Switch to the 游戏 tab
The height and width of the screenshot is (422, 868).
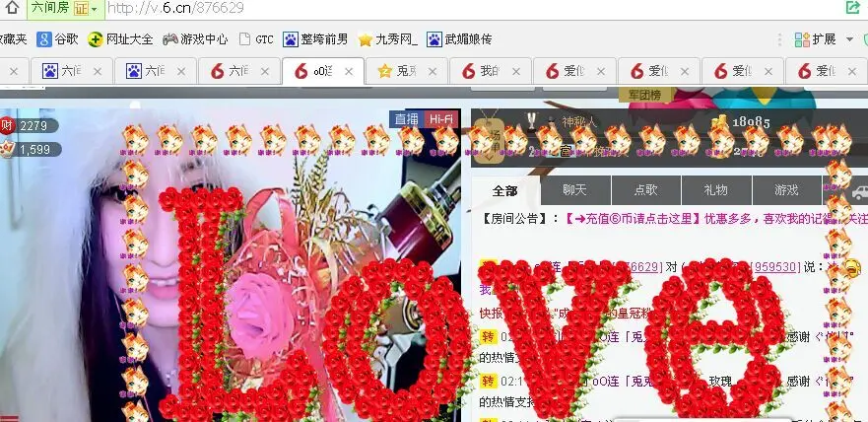[786, 190]
